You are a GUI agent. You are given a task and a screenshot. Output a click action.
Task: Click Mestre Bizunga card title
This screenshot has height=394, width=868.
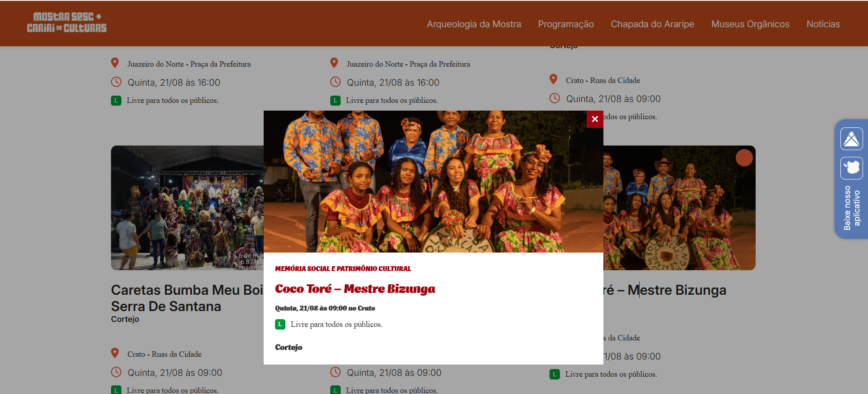pos(665,290)
